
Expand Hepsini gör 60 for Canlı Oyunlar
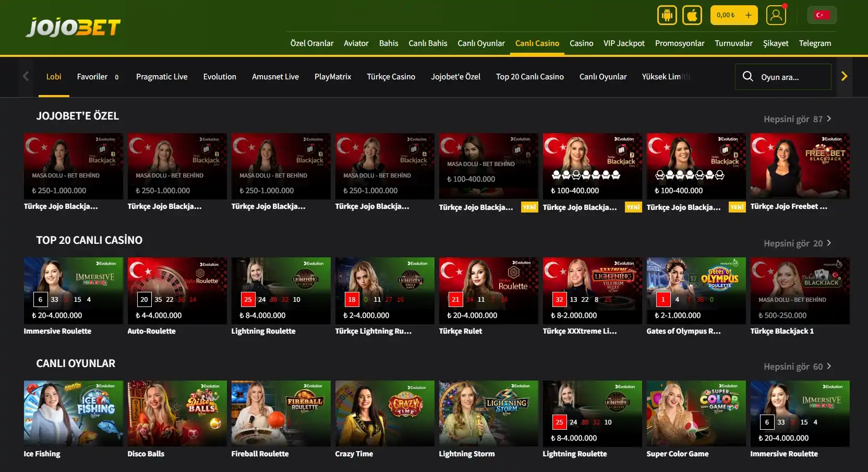(x=798, y=367)
